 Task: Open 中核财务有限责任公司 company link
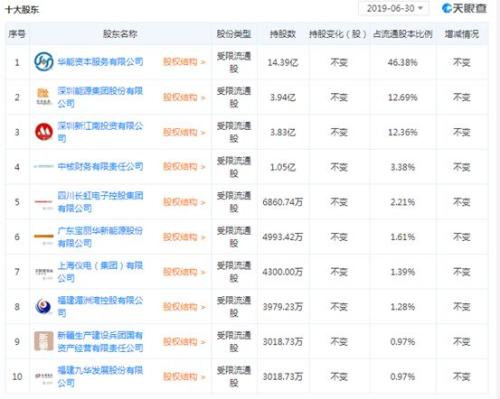tap(100, 166)
